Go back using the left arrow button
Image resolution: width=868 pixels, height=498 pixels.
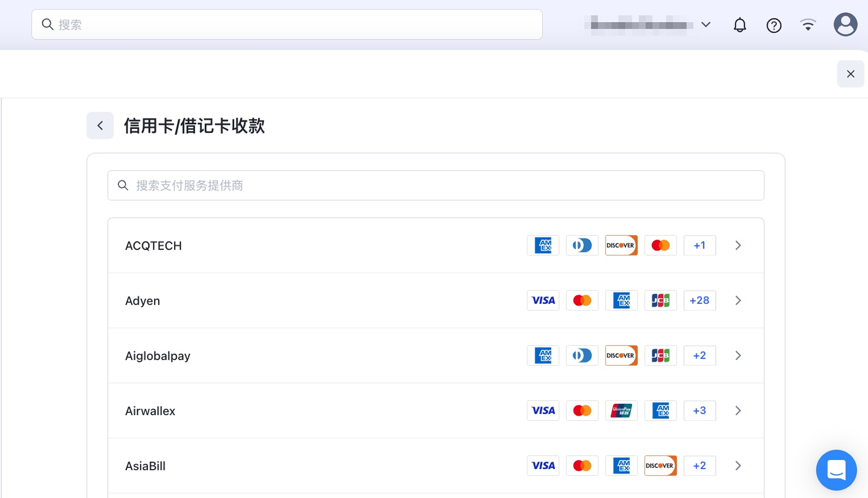click(100, 126)
